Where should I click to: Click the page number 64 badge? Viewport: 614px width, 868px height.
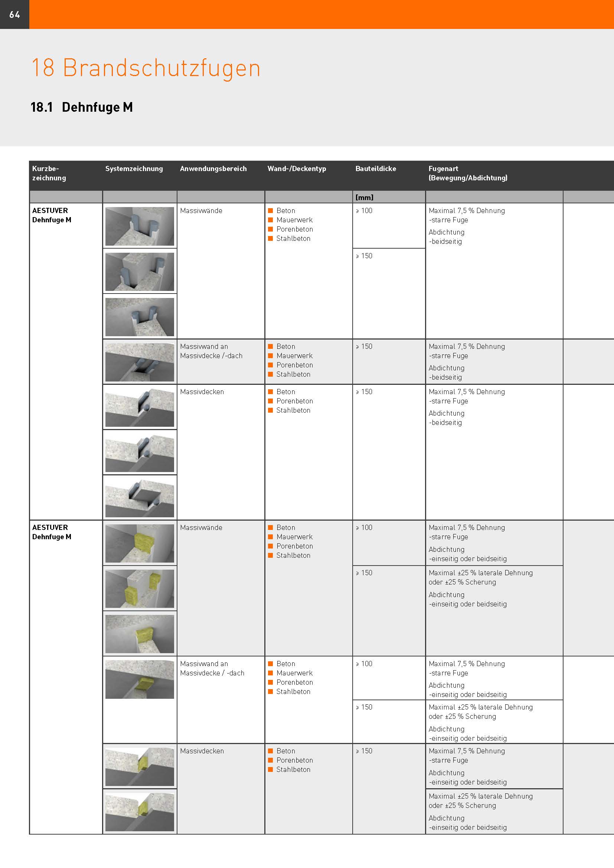14,14
